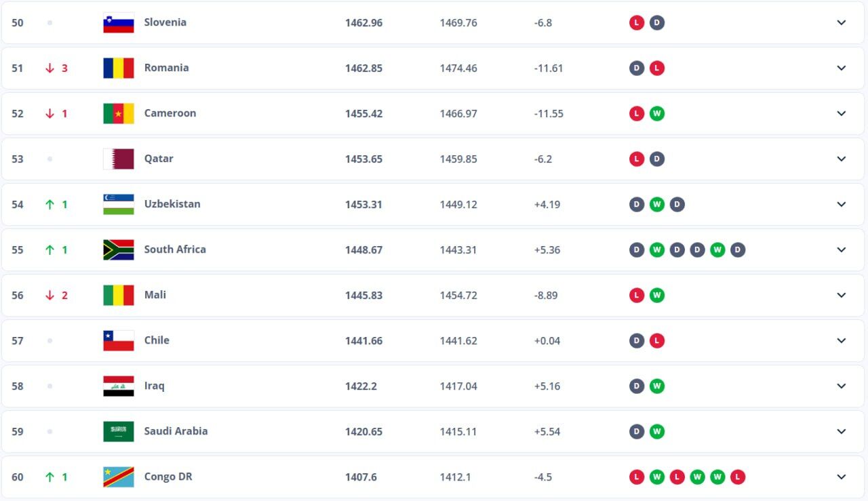Click Iraq's green W result badge
868x501 pixels.
click(656, 386)
